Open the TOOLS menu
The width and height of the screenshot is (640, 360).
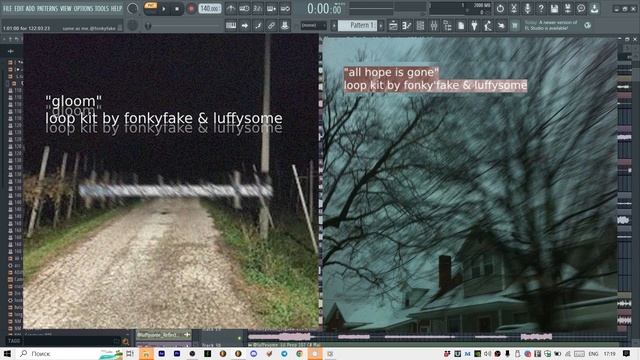coord(102,8)
